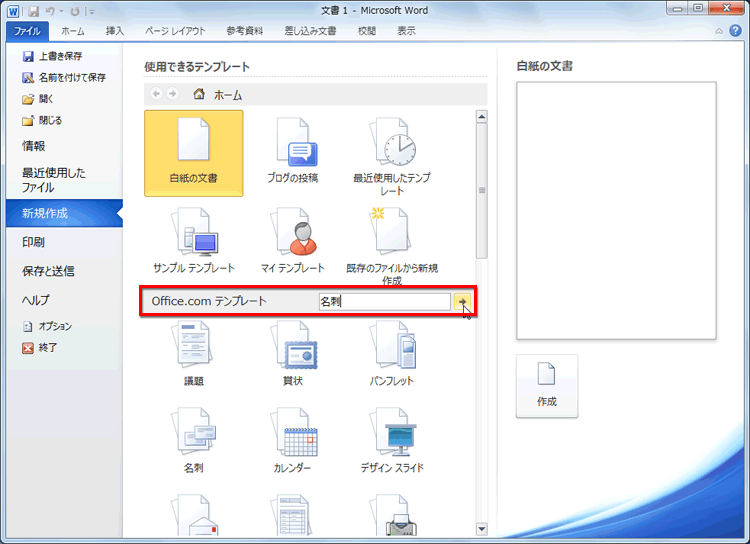
Task: Switch to the 挿入 ribbon tab
Action: [115, 31]
